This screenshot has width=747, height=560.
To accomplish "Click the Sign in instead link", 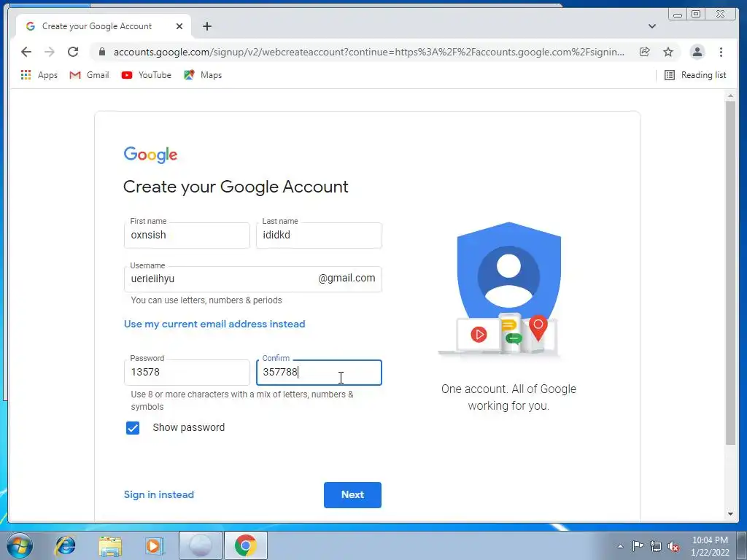I will 158,494.
